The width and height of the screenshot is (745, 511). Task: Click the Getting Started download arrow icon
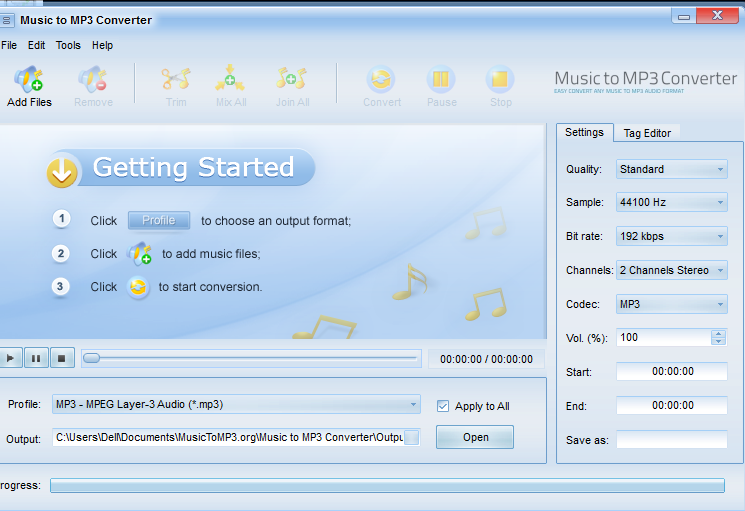(x=62, y=172)
